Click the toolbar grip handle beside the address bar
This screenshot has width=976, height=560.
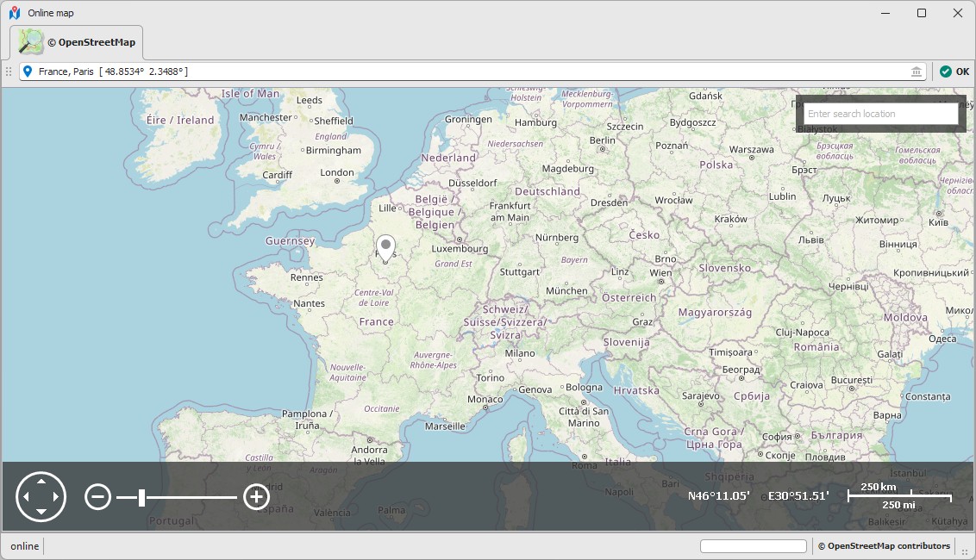point(9,72)
